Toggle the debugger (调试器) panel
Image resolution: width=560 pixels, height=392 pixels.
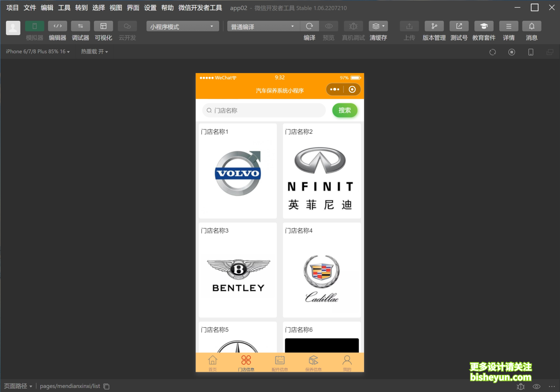coord(80,26)
